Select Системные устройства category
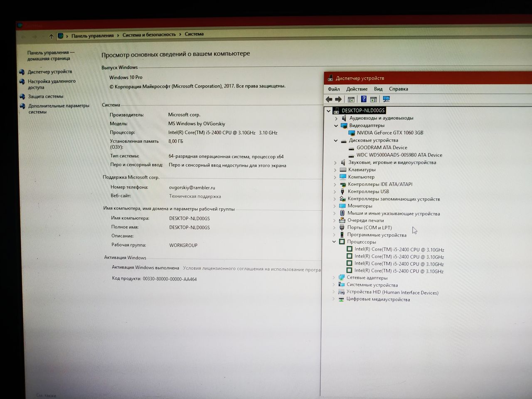This screenshot has width=532, height=399. 372,285
